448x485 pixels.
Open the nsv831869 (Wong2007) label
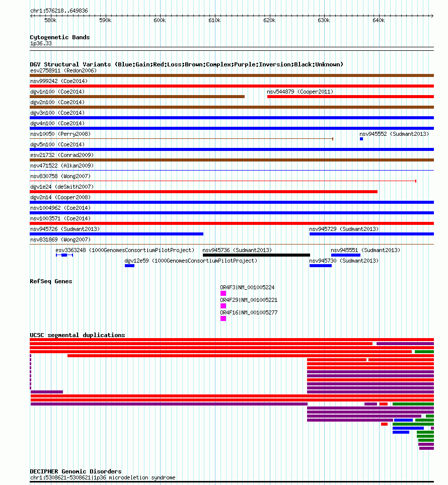pos(60,239)
